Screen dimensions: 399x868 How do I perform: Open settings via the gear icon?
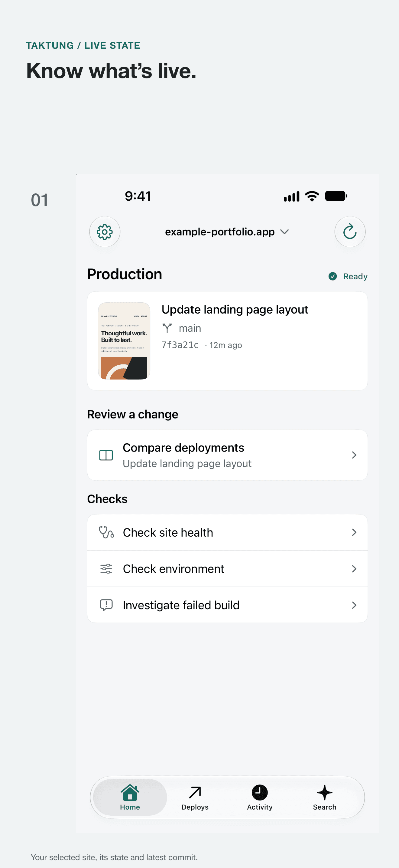click(x=105, y=232)
